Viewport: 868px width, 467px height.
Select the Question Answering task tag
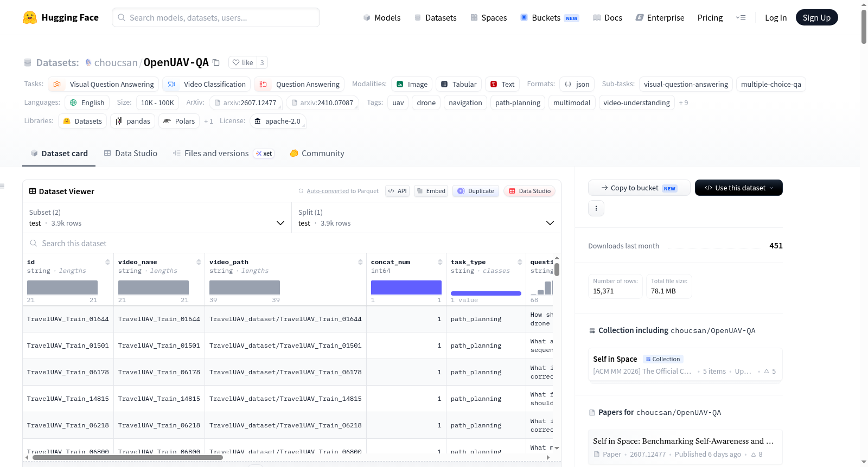click(x=299, y=84)
